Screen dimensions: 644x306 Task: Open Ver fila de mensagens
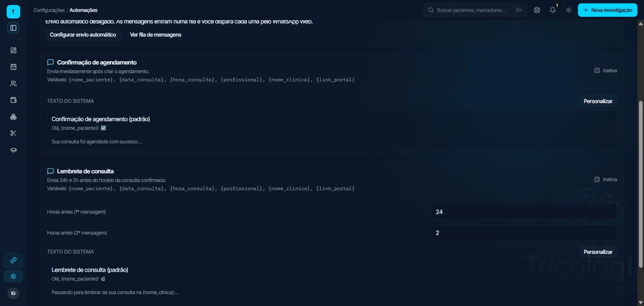(156, 35)
